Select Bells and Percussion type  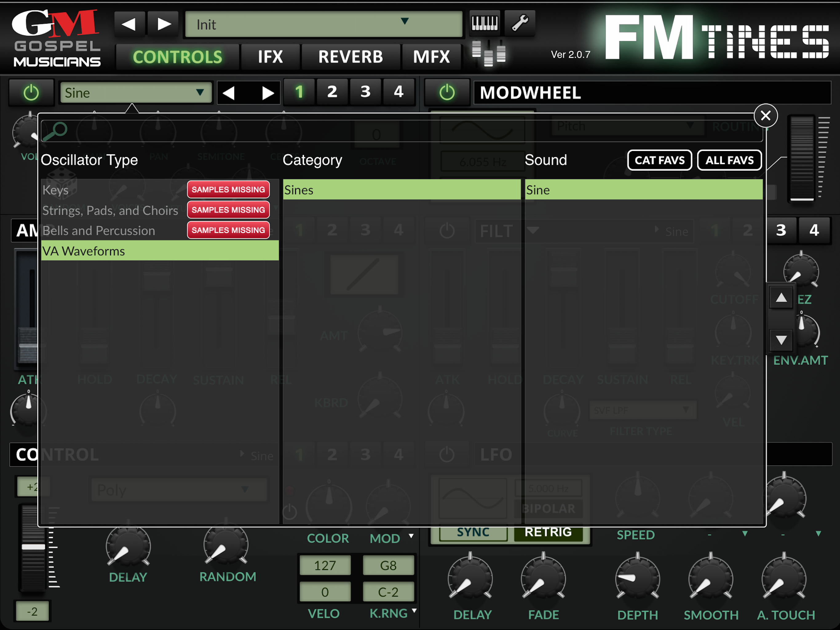(160, 230)
